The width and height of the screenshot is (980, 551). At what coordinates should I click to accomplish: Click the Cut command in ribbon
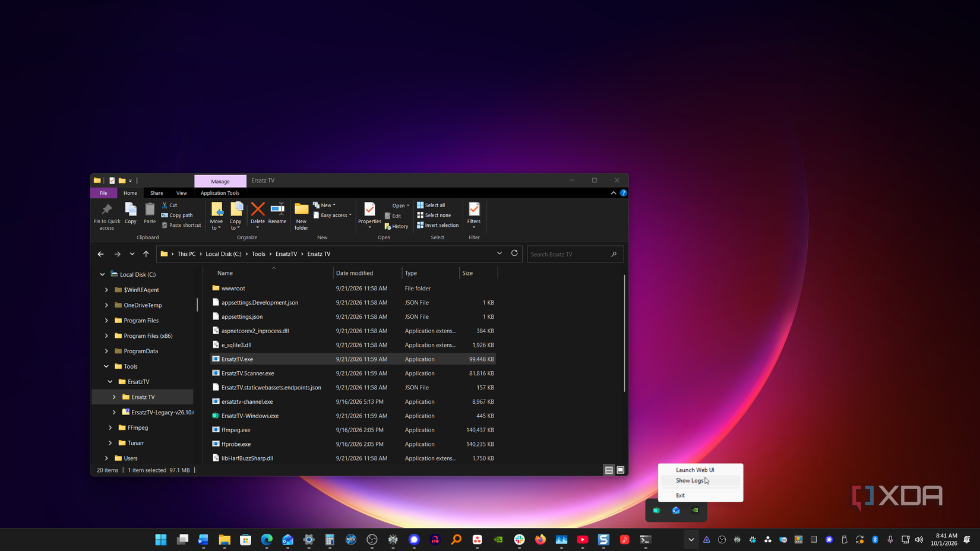click(x=170, y=205)
